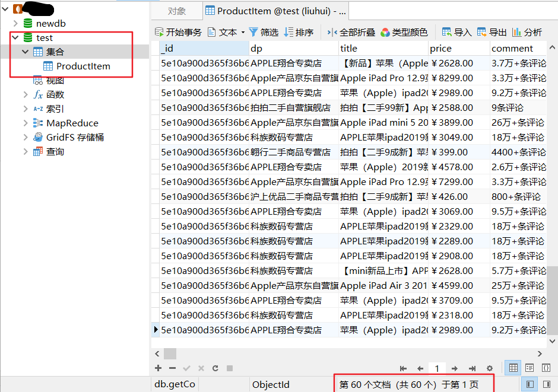The width and height of the screenshot is (558, 392).
Task: Click the price column header
Action: [459, 49]
